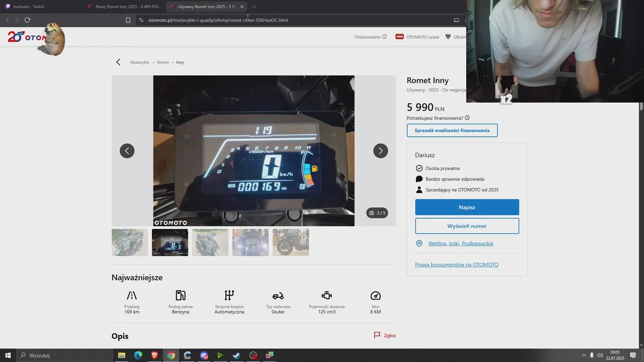The width and height of the screenshot is (644, 362).
Task: Go back using browser back arrow
Action: point(7,20)
